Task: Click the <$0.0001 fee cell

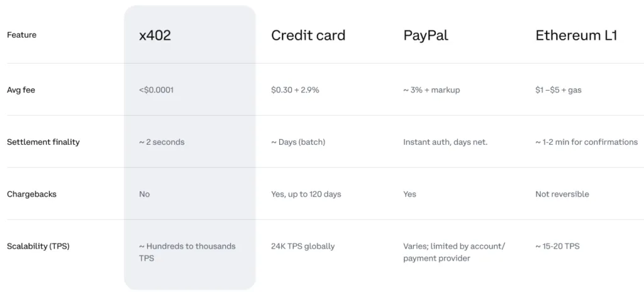Action: [156, 90]
